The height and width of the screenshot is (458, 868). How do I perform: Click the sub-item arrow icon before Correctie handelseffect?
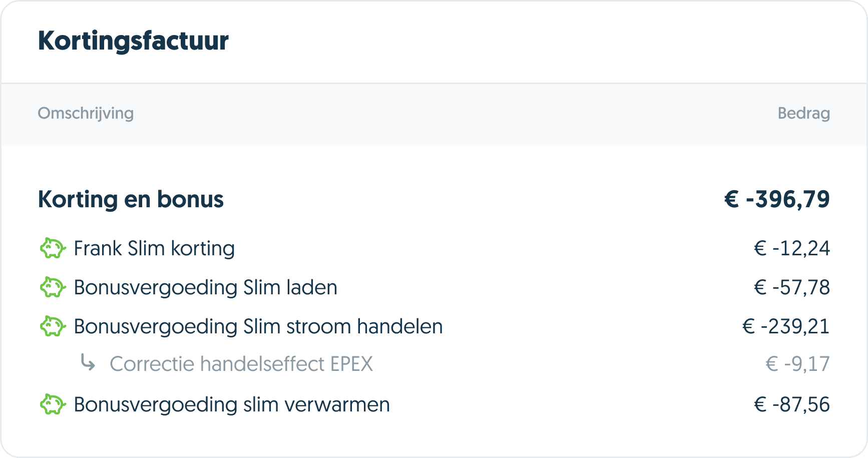(x=88, y=362)
